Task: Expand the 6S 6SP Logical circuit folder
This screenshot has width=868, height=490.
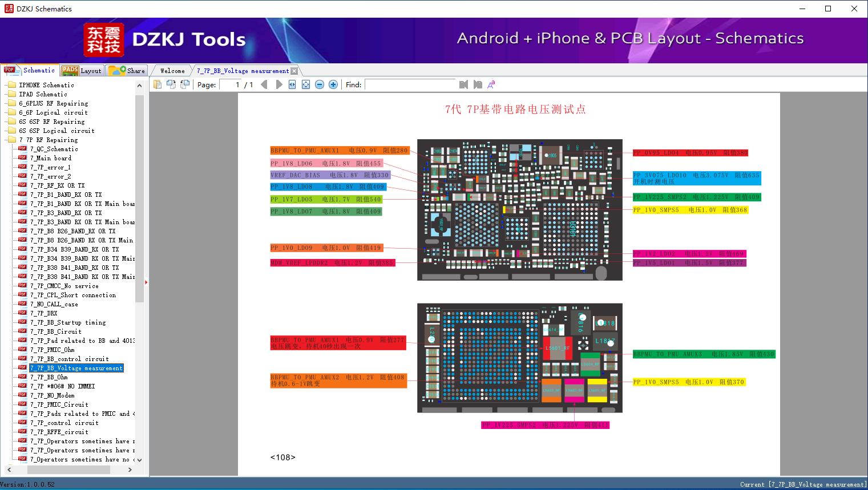Action: point(56,131)
